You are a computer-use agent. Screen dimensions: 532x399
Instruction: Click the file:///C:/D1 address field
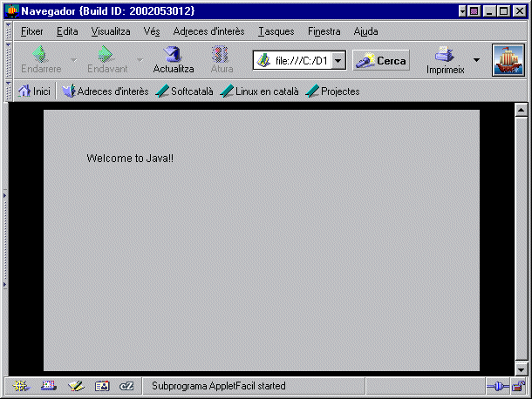(301, 61)
